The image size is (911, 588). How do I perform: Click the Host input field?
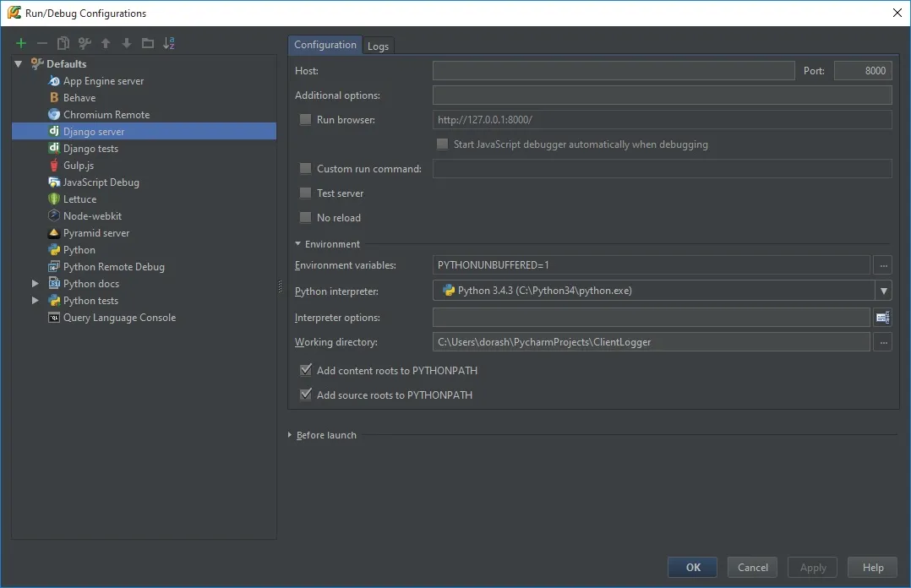click(x=614, y=71)
